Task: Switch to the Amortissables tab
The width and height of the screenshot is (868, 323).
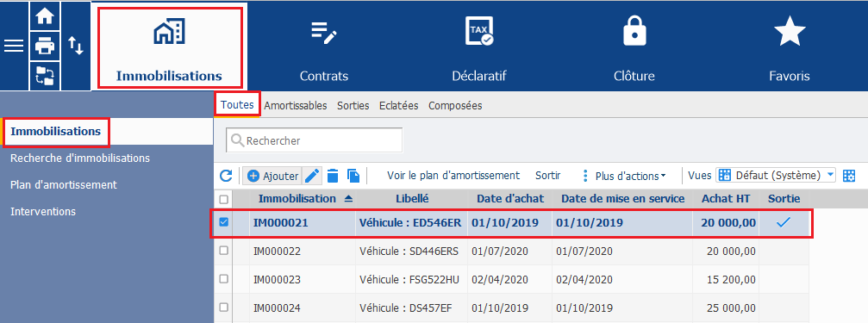Action: [295, 106]
